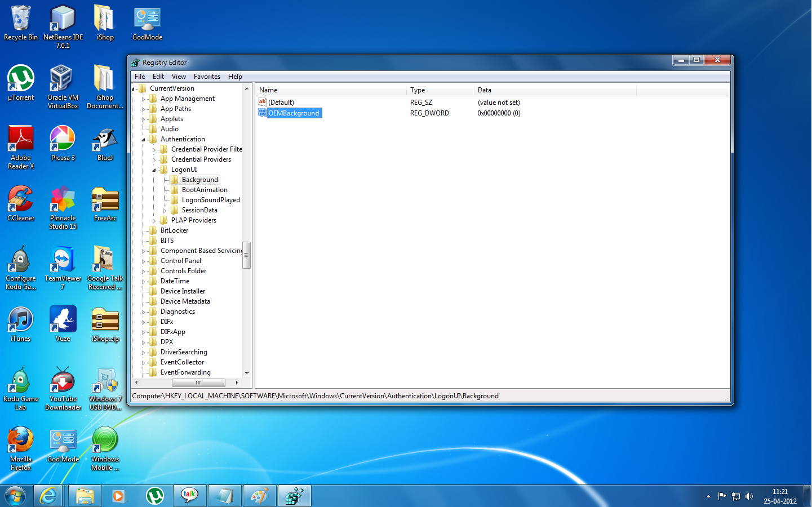Open Oracle VM VirtualBox shortcut
The width and height of the screenshot is (812, 507).
pyautogui.click(x=63, y=87)
